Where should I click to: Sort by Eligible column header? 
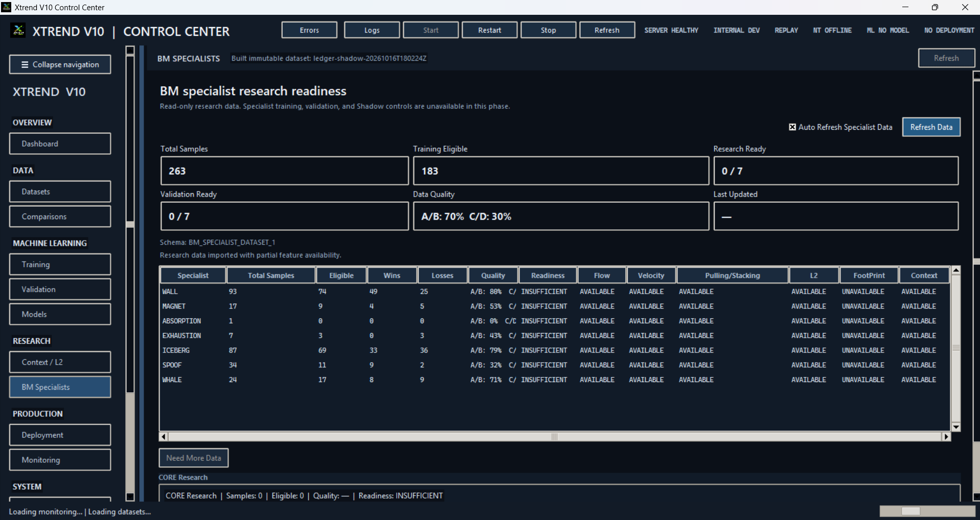point(341,275)
